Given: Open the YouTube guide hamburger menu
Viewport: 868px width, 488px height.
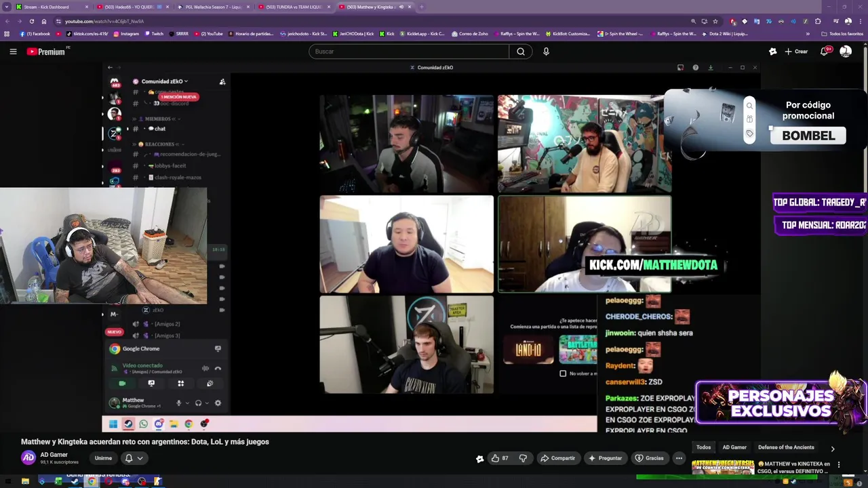Looking at the screenshot, I should coord(13,52).
